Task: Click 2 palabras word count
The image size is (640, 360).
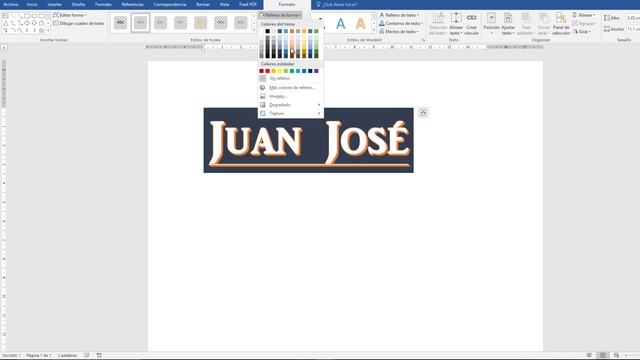Action: pyautogui.click(x=67, y=356)
